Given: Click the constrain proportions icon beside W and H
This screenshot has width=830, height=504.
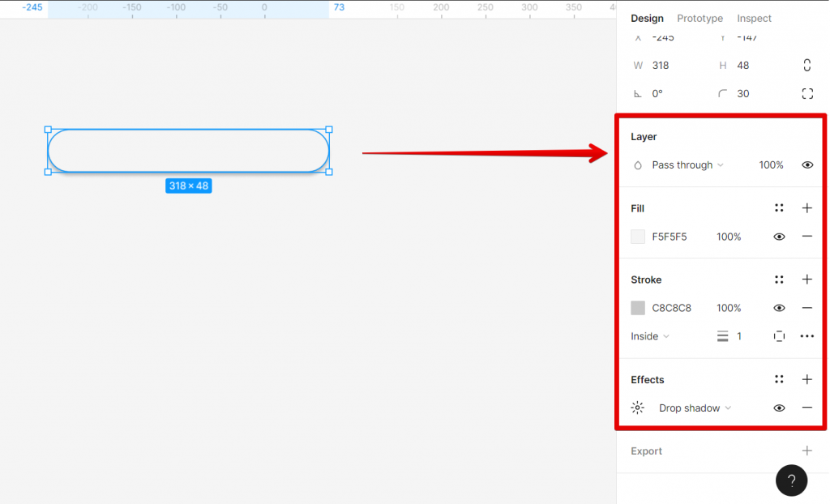Looking at the screenshot, I should click(x=806, y=65).
